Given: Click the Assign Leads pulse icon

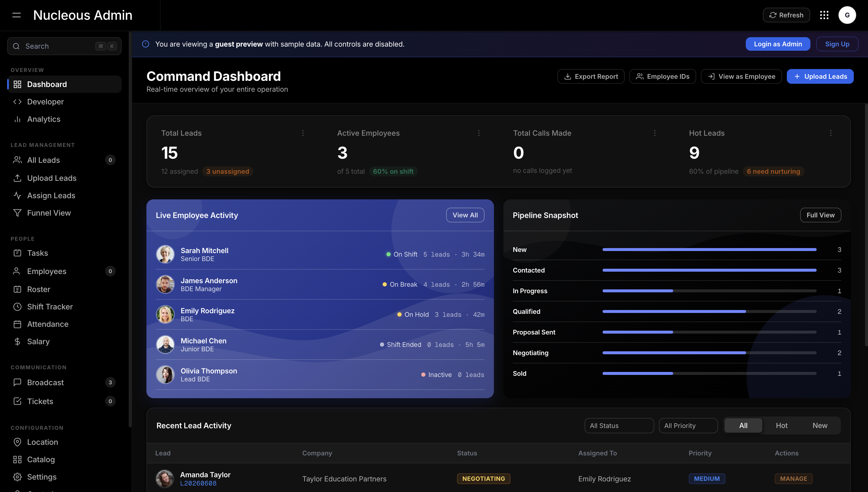Looking at the screenshot, I should point(17,196).
